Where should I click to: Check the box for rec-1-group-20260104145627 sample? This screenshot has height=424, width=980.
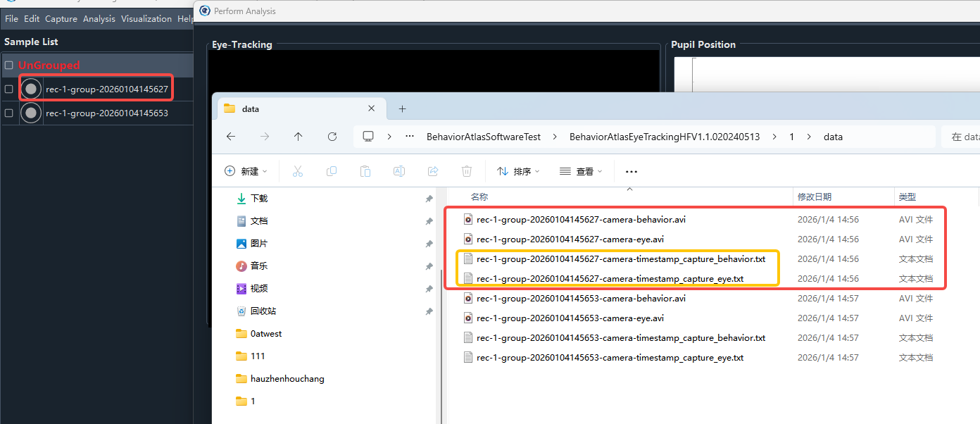[x=8, y=89]
